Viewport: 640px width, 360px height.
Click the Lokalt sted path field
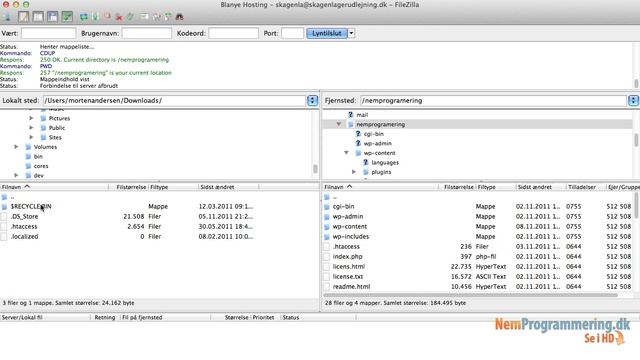pos(174,100)
